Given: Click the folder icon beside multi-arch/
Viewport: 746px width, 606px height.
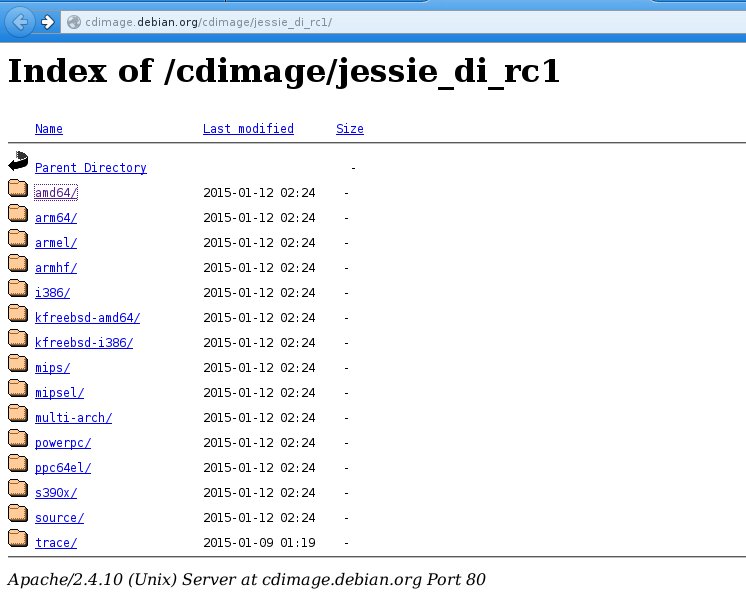Looking at the screenshot, I should pos(18,413).
